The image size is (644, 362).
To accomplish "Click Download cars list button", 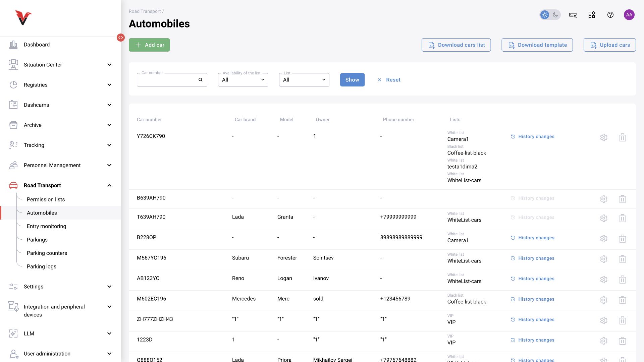I will pos(456,45).
